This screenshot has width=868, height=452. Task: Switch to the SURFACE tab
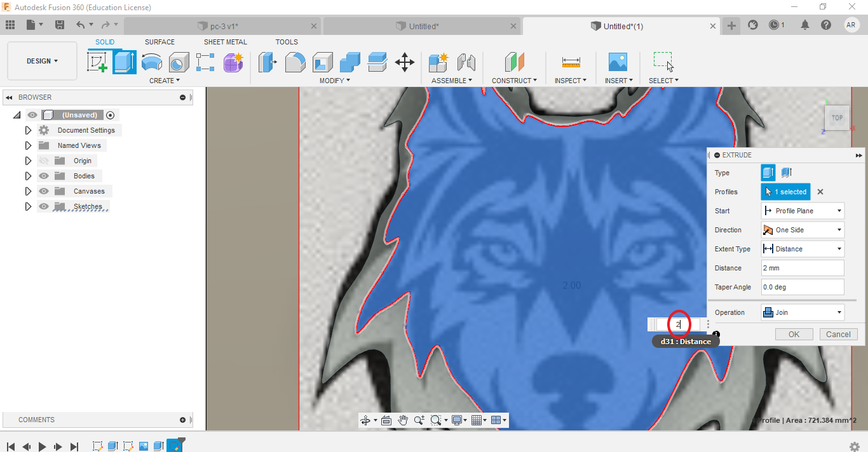pyautogui.click(x=159, y=42)
